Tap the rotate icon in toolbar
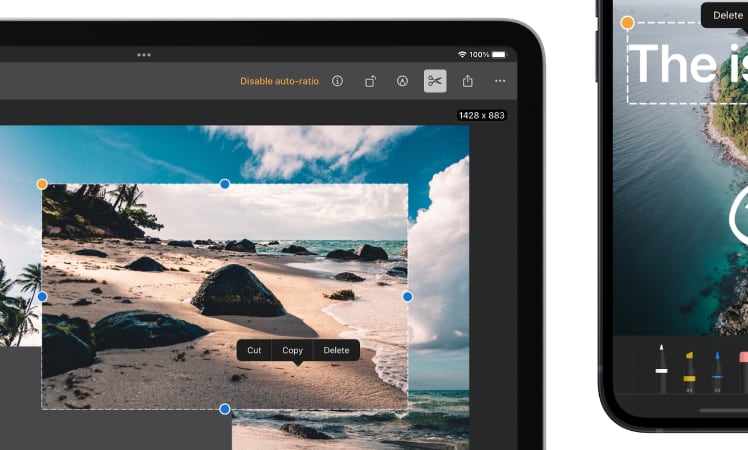The image size is (748, 450). 370,81
